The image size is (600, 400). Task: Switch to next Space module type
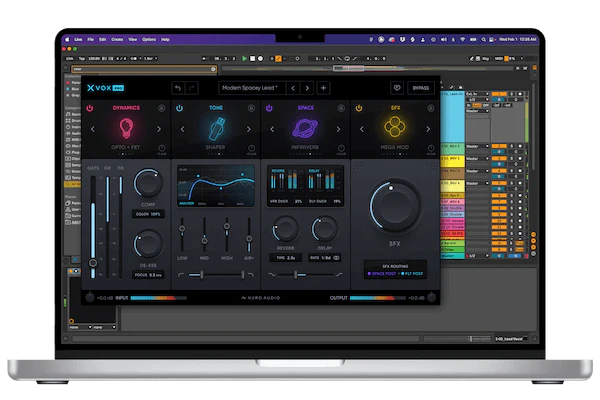(338, 129)
